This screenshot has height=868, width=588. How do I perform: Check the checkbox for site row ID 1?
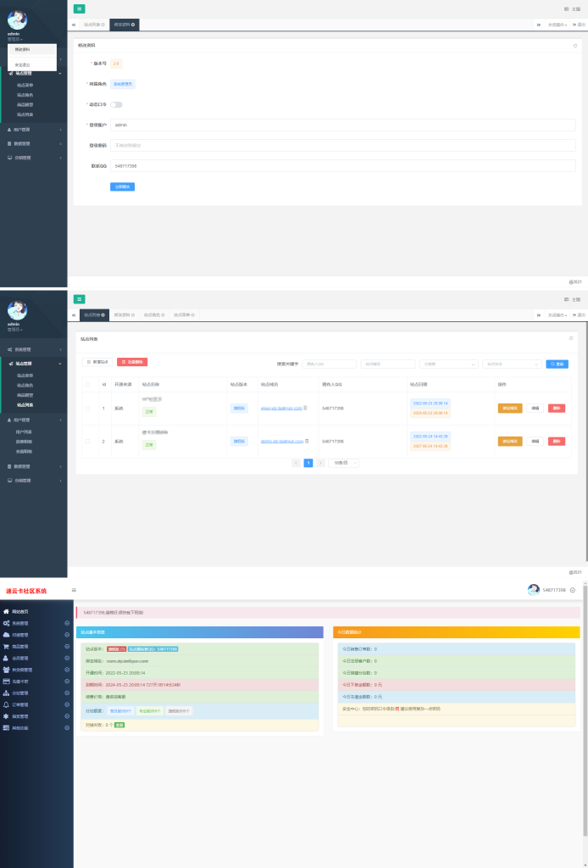tap(87, 408)
